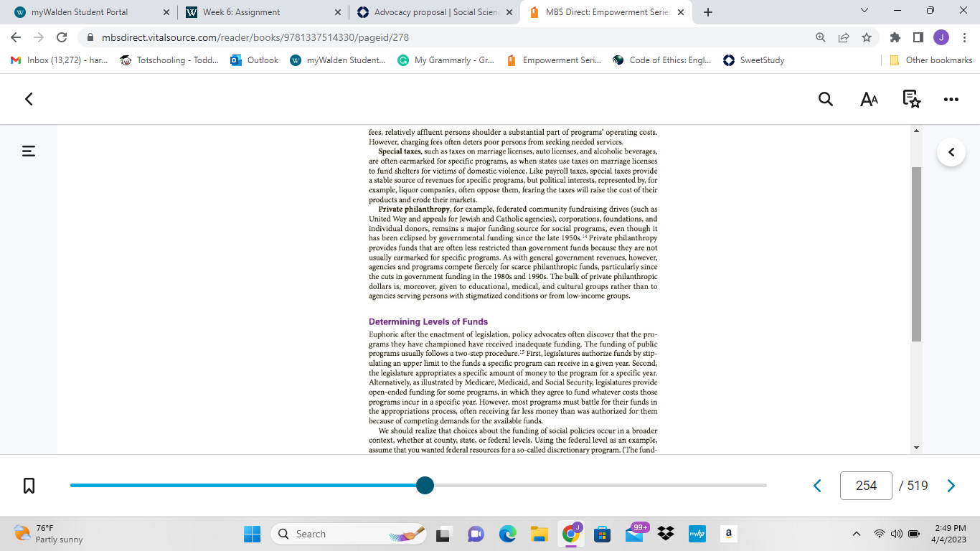The height and width of the screenshot is (551, 980).
Task: Open Microsoft Store from the taskbar
Action: click(603, 534)
